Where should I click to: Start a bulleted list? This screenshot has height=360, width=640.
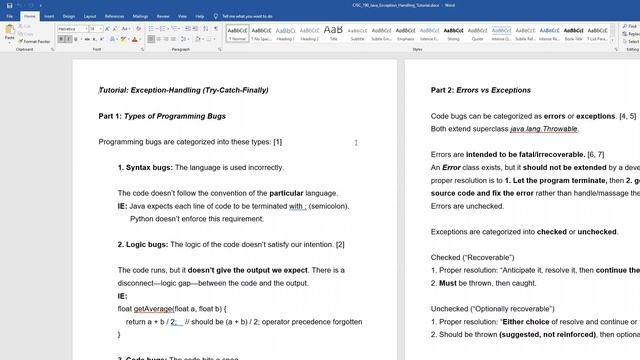click(151, 29)
